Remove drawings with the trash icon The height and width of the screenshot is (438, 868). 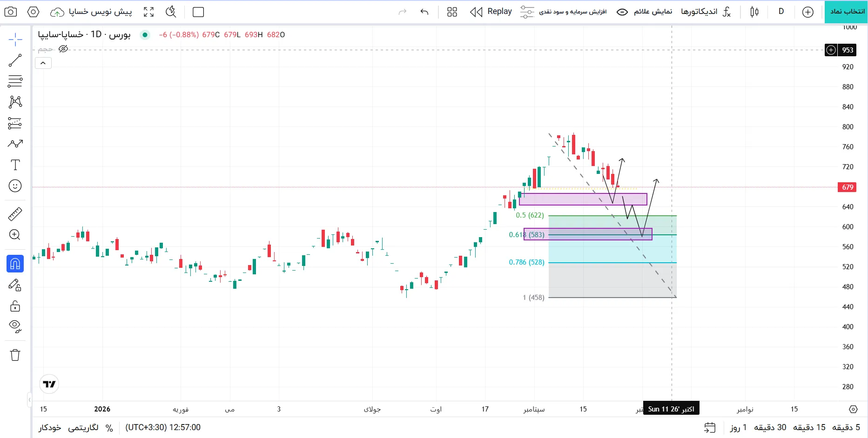(x=15, y=355)
